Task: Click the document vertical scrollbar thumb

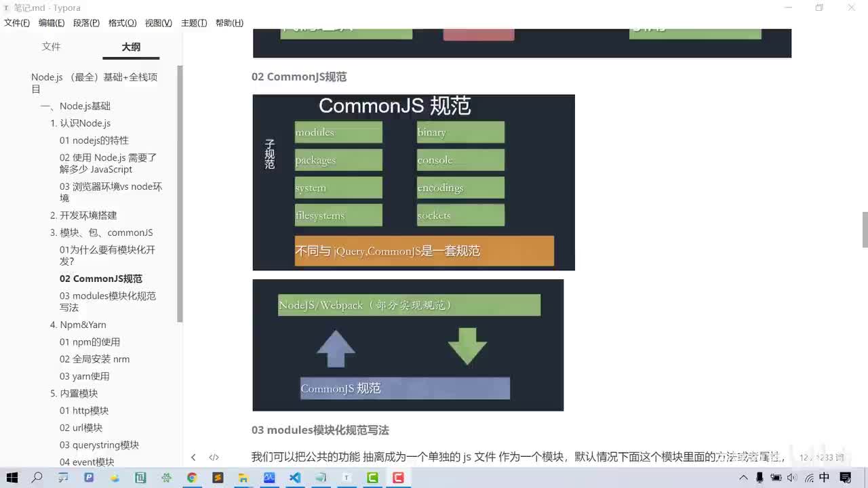Action: [x=865, y=230]
